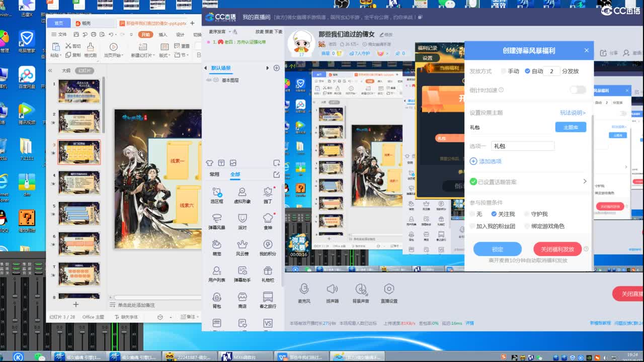644x362 pixels.
Task: Click the 选项一 text field
Action: [x=523, y=146]
